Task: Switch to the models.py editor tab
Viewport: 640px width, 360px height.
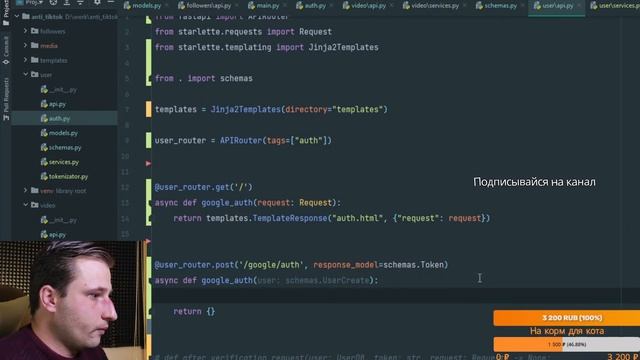Action: pos(147,6)
